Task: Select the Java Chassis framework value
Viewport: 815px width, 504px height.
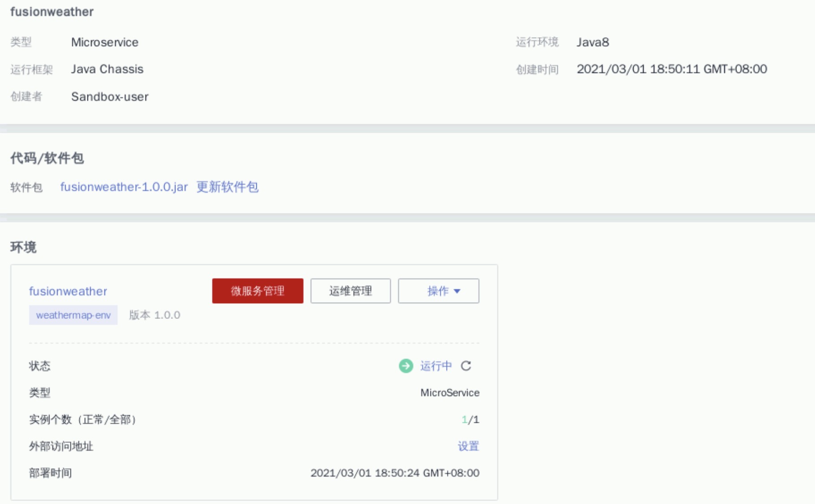Action: (x=107, y=69)
